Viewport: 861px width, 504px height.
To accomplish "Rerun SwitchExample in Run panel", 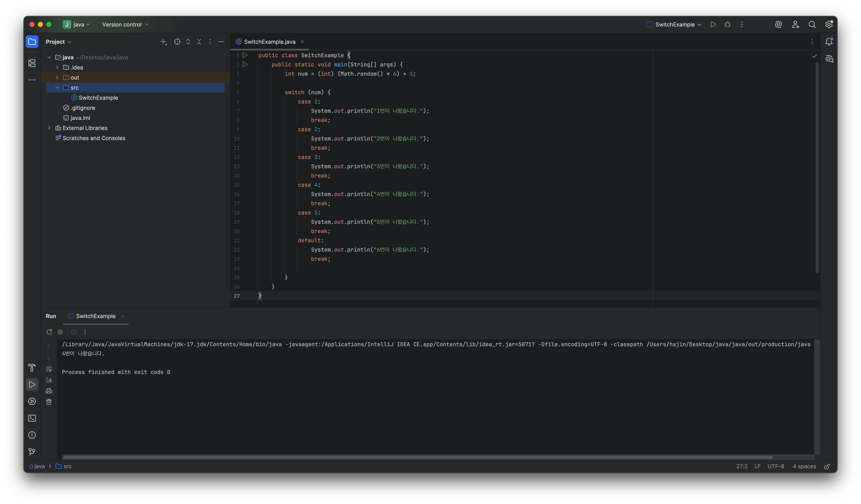I will (49, 332).
